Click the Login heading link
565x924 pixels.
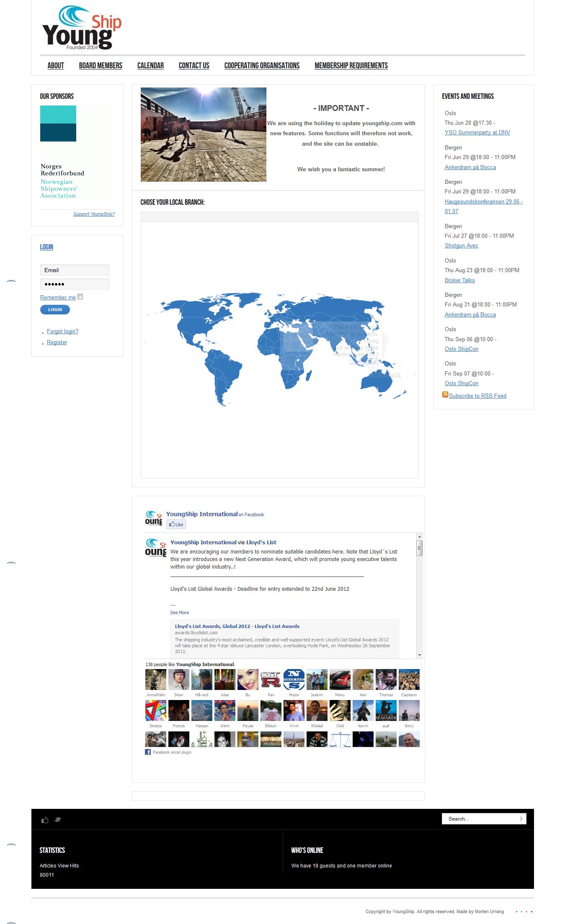(46, 247)
